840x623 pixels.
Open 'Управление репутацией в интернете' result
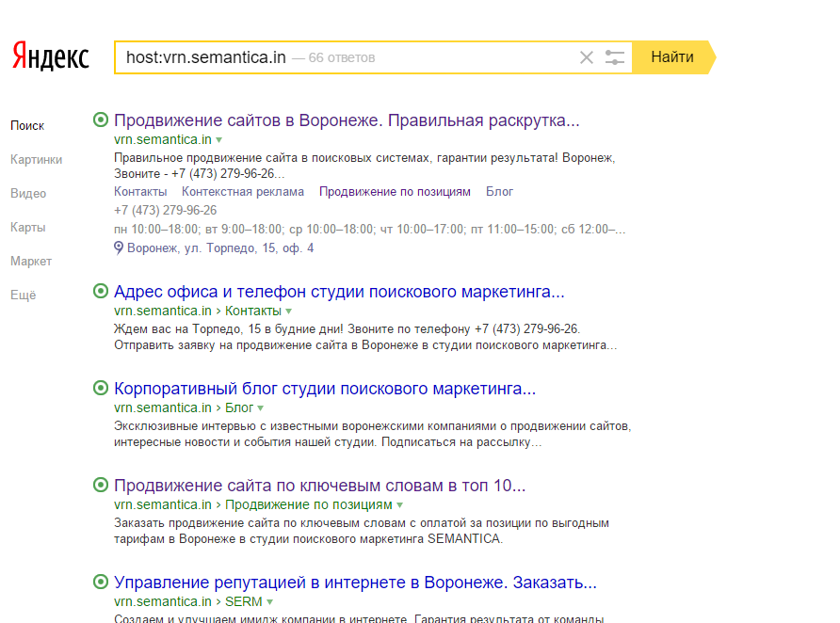[x=355, y=582]
